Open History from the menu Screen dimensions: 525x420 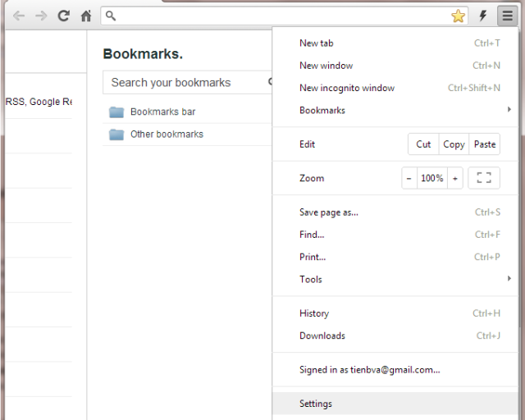coord(314,313)
